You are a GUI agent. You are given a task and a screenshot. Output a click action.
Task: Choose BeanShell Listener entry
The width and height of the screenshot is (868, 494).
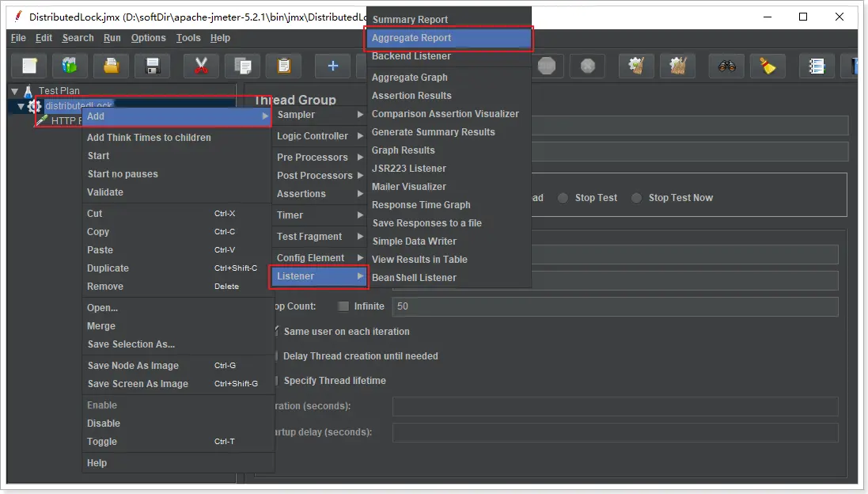(x=449, y=277)
